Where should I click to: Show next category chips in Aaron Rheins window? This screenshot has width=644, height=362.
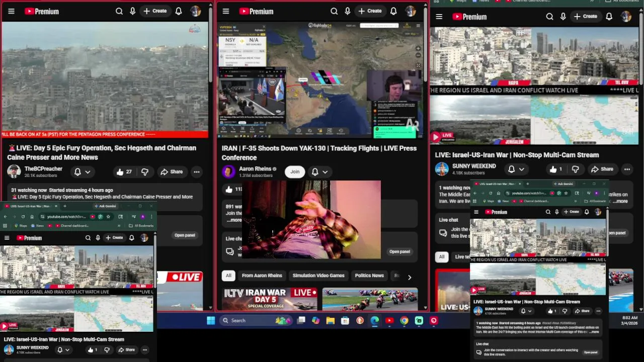point(410,278)
